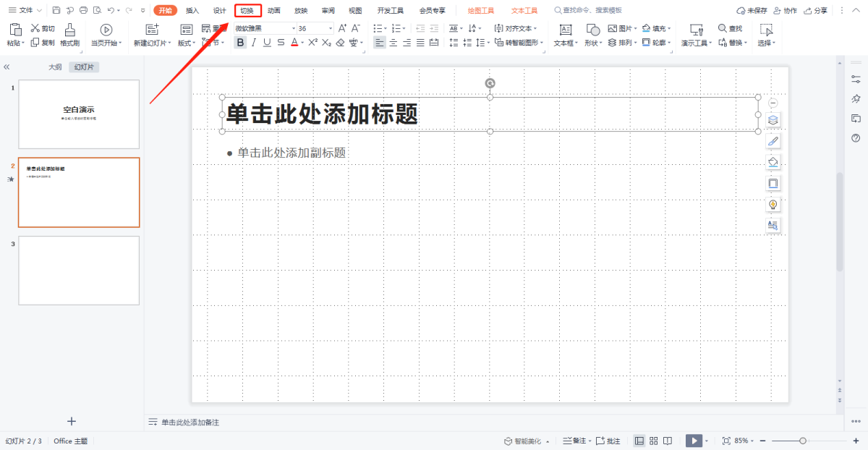Click the 分享 (Share) button
This screenshot has height=450, width=868.
pos(816,11)
